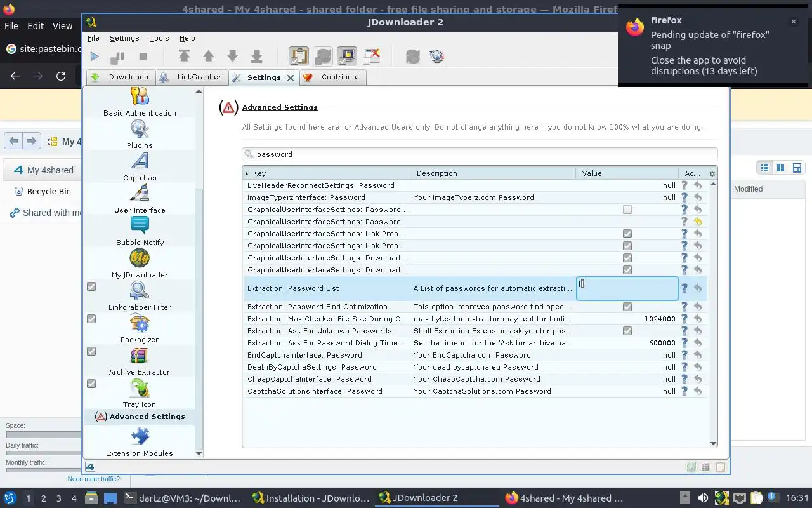Toggle the auto reconnect toolbar icon
The width and height of the screenshot is (812, 508).
322,57
